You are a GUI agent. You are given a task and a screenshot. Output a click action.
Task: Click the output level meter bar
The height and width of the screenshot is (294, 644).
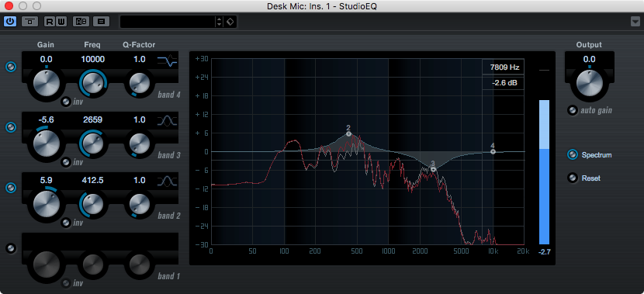tap(544, 171)
